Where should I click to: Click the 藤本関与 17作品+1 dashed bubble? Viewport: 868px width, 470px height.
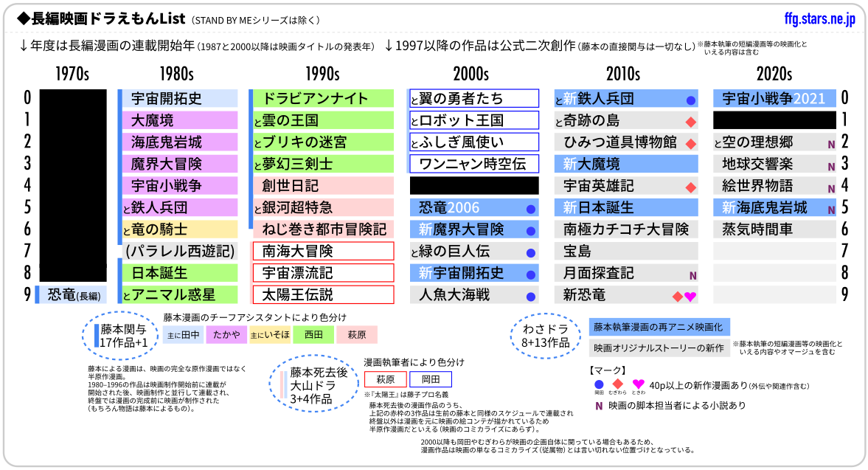[120, 336]
